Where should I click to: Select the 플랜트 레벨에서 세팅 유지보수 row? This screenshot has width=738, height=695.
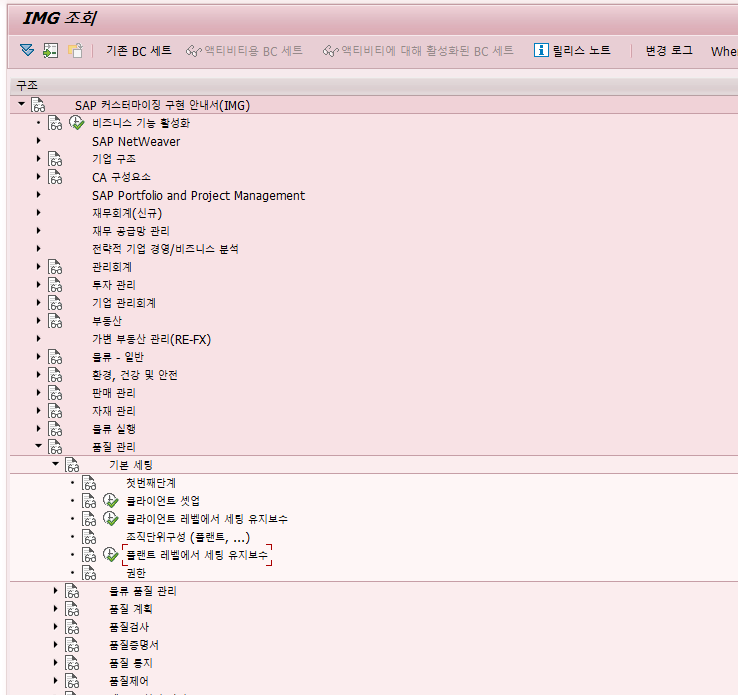point(197,555)
